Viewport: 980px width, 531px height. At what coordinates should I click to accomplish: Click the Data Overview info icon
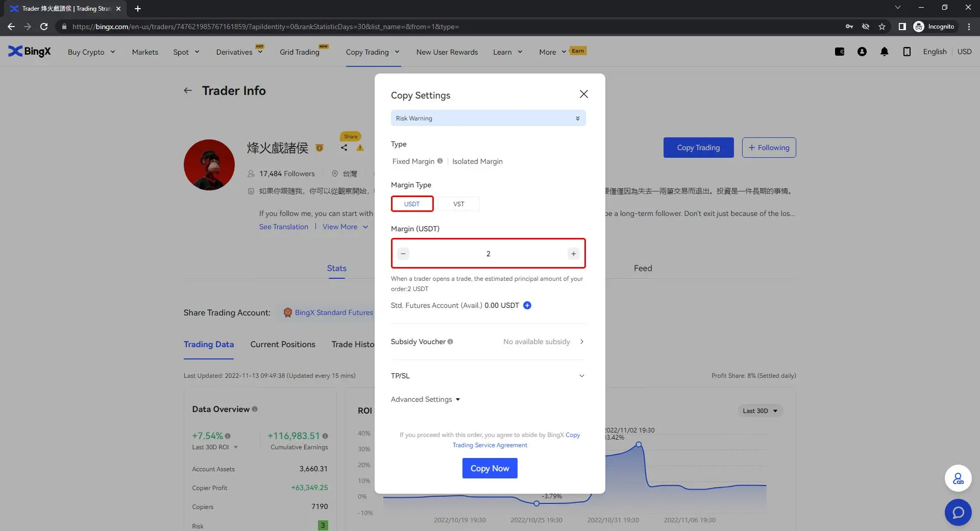click(x=255, y=409)
